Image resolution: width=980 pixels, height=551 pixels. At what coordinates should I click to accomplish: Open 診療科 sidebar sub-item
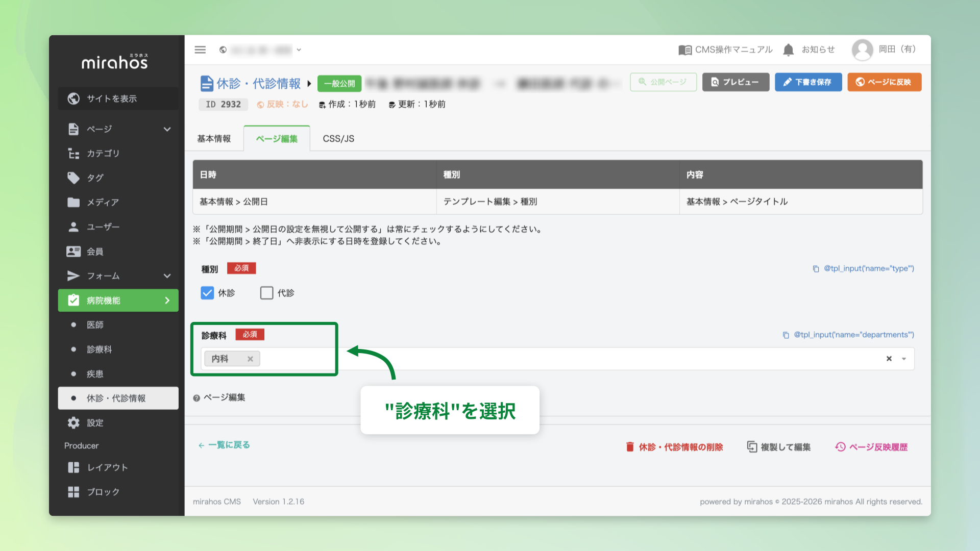coord(99,349)
